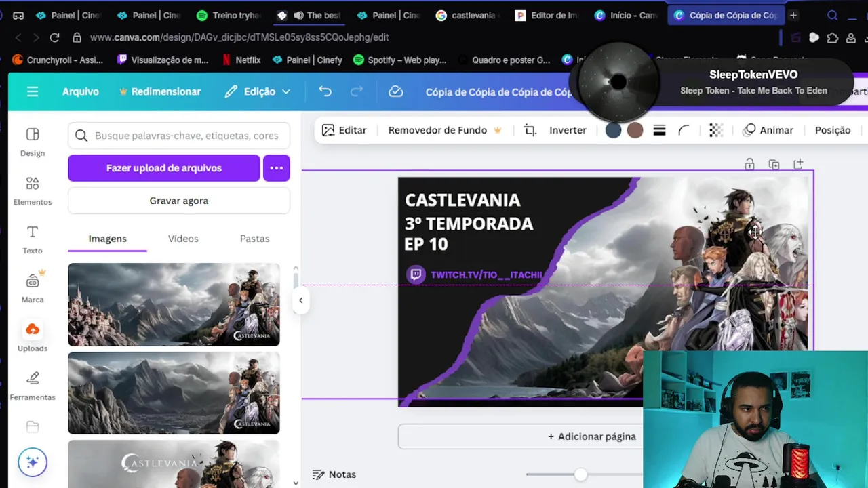Open the Texto panel

33,240
